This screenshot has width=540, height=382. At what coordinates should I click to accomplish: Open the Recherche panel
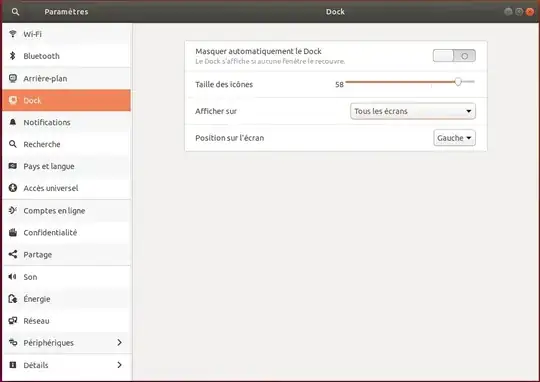pos(66,144)
